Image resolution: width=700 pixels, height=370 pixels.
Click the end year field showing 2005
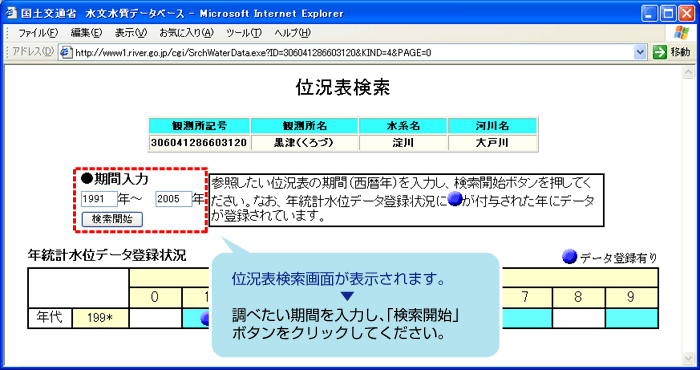(174, 199)
